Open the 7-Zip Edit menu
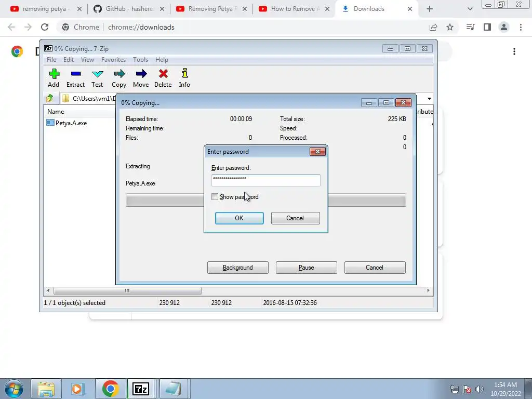Screen dimensions: 532x399 click(69, 60)
